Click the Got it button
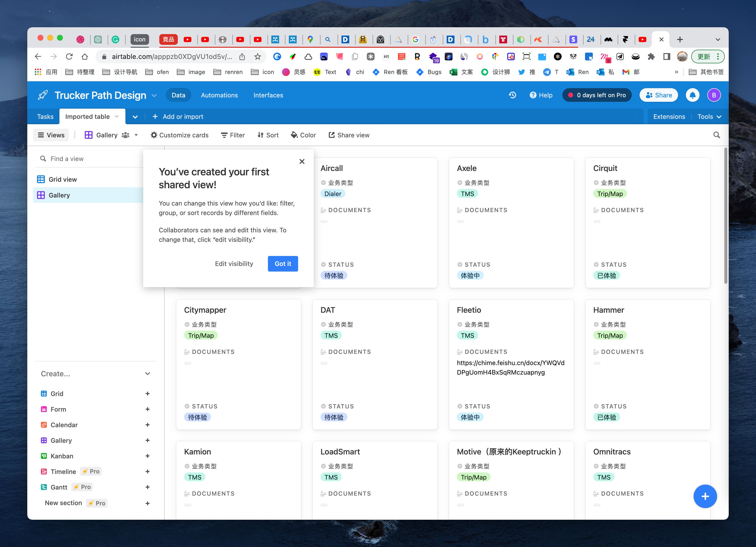This screenshot has height=547, width=756. (283, 264)
